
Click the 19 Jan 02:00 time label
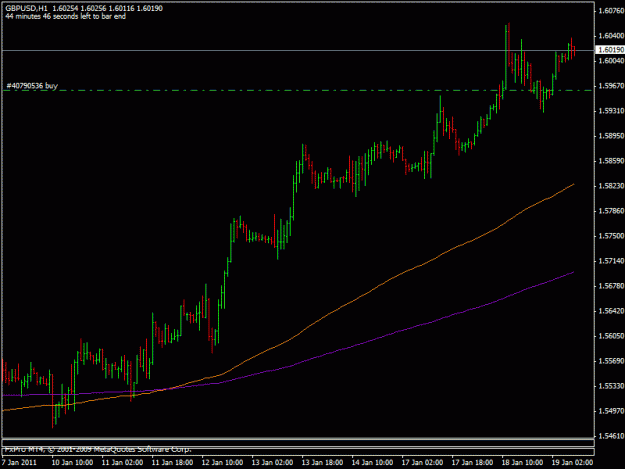[572, 462]
